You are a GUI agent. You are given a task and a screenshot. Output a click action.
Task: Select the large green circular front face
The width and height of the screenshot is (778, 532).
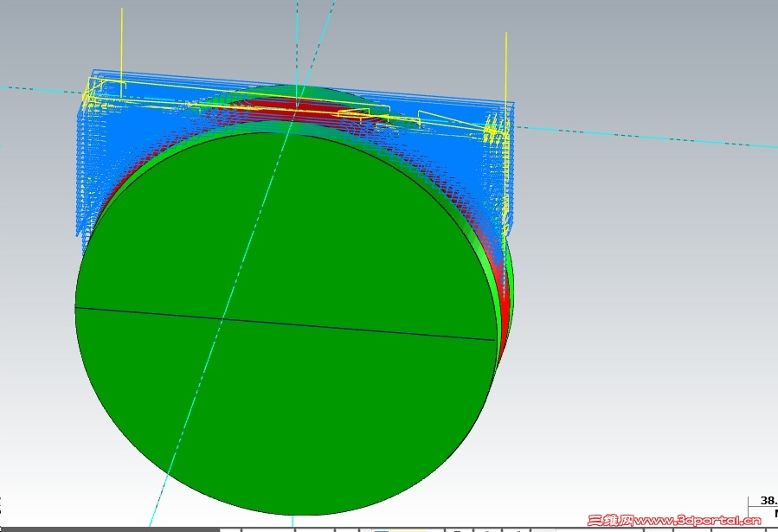click(x=286, y=324)
